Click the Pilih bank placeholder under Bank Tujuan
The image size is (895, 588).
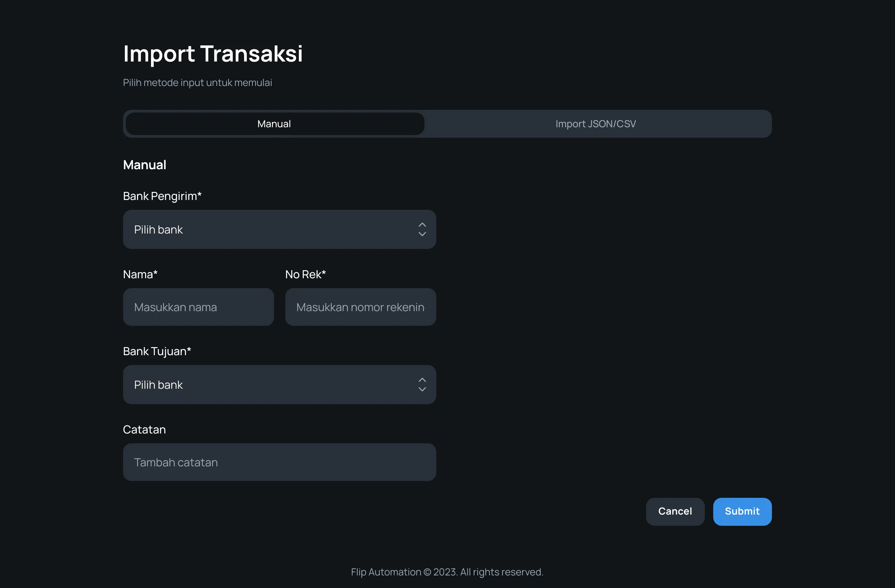[x=158, y=384]
